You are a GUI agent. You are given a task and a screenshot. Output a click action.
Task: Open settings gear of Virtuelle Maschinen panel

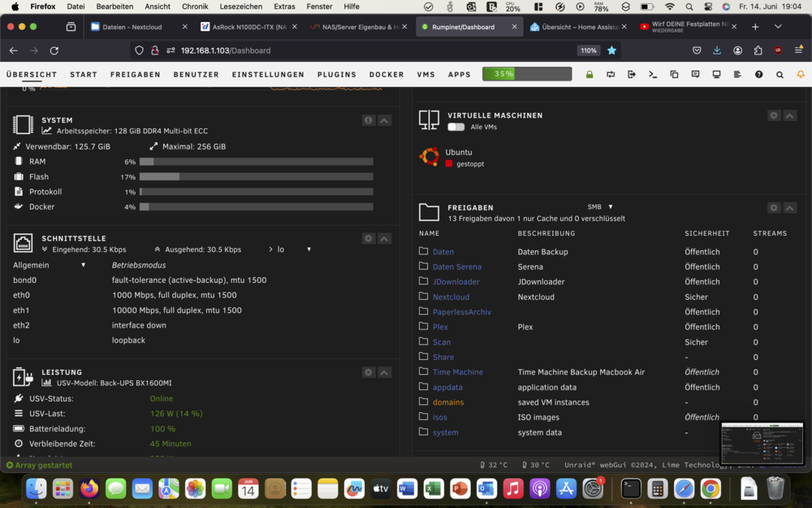point(774,115)
